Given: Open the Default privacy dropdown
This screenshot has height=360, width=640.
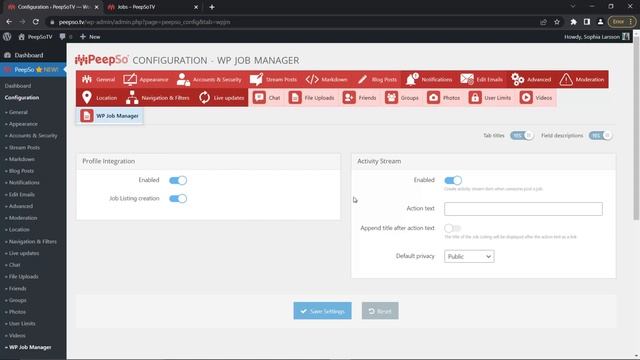Looking at the screenshot, I should coord(469,256).
